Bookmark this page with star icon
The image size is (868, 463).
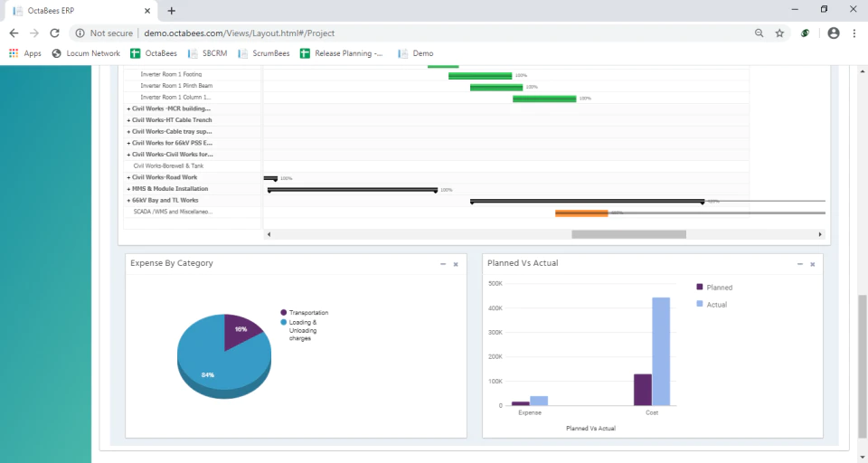point(779,33)
